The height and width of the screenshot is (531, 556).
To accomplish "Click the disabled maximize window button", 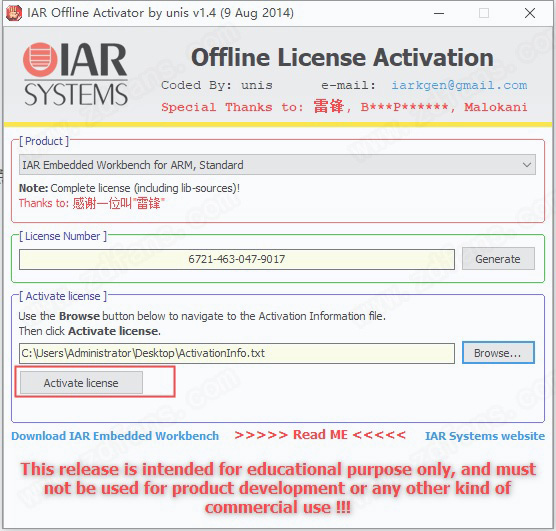I will point(484,13).
